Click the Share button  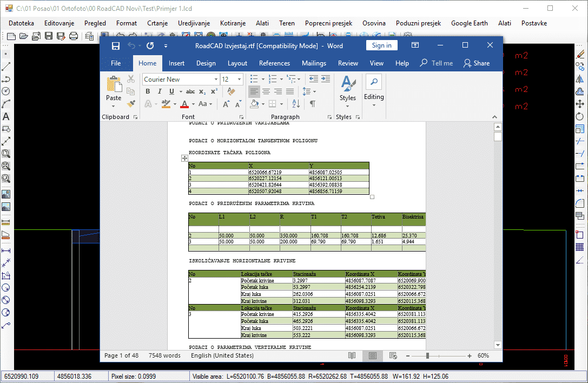(x=477, y=63)
